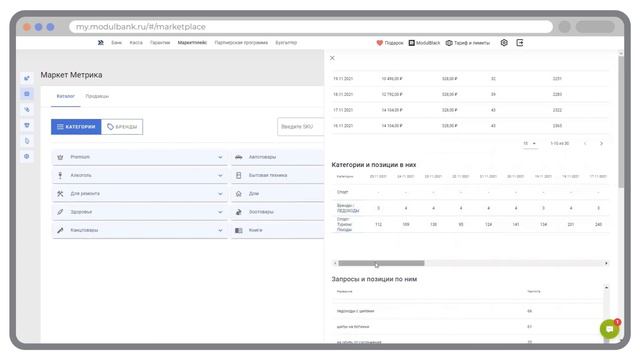This screenshot has width=640, height=360.
Task: Click the pill icon beside Здоровье
Action: tap(60, 212)
